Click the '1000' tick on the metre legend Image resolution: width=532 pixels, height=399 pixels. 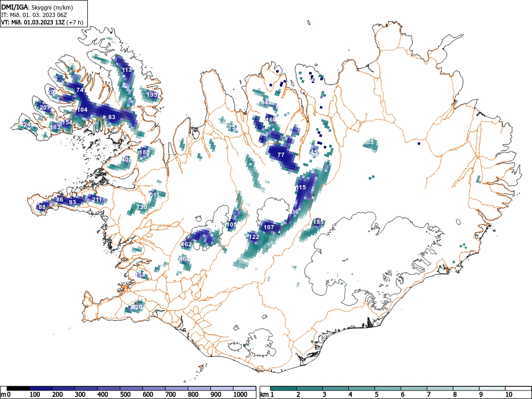coord(240,395)
